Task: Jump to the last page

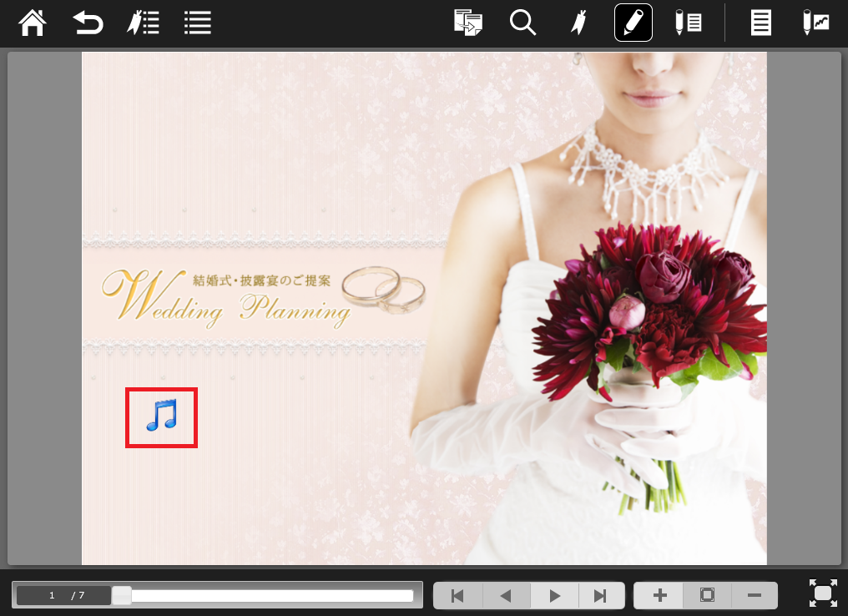Action: tap(600, 595)
